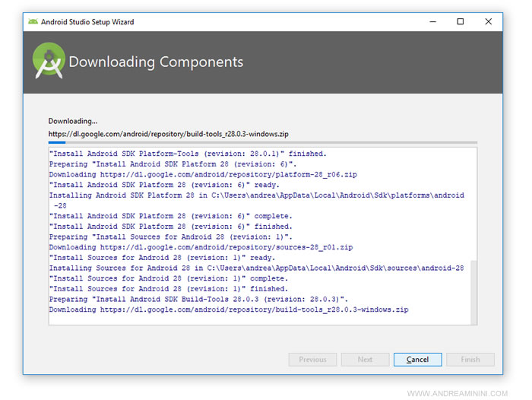532x400 pixels.
Task: Close the Android Studio Setup Wizard window
Action: tap(488, 22)
